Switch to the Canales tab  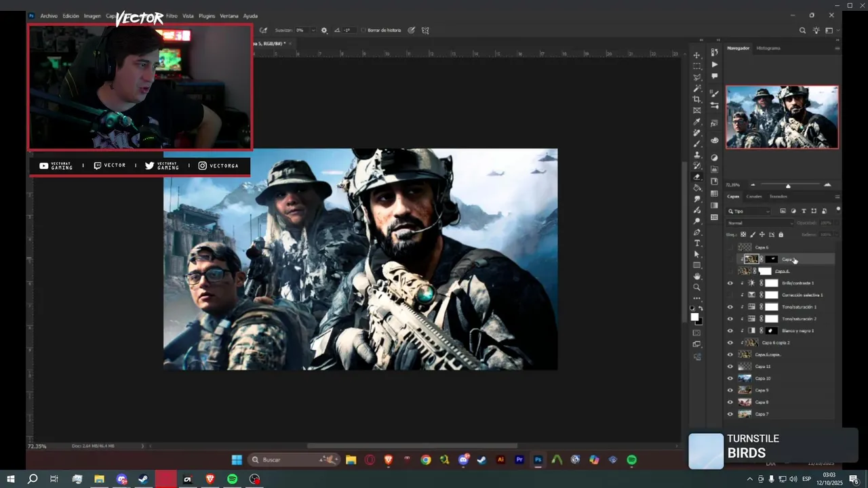pyautogui.click(x=754, y=197)
